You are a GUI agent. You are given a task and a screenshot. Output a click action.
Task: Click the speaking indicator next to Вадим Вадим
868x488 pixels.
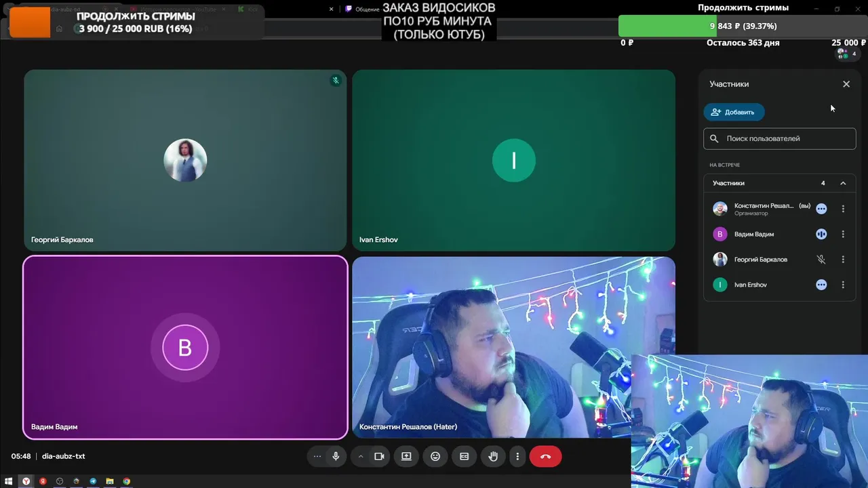click(x=821, y=234)
